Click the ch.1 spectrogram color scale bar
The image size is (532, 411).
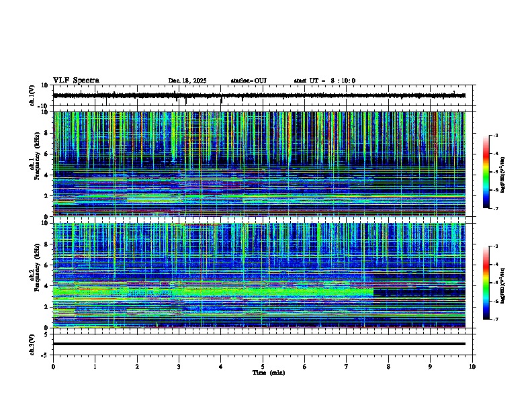tap(486, 172)
